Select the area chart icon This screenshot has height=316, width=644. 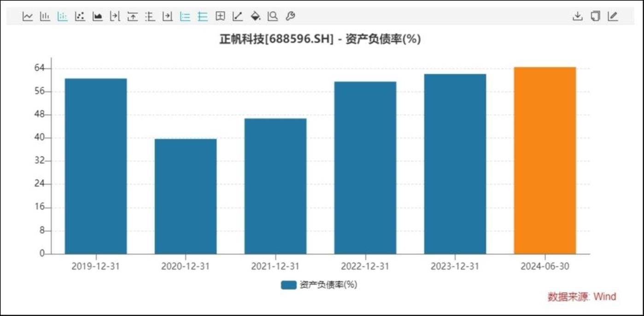[x=98, y=17]
